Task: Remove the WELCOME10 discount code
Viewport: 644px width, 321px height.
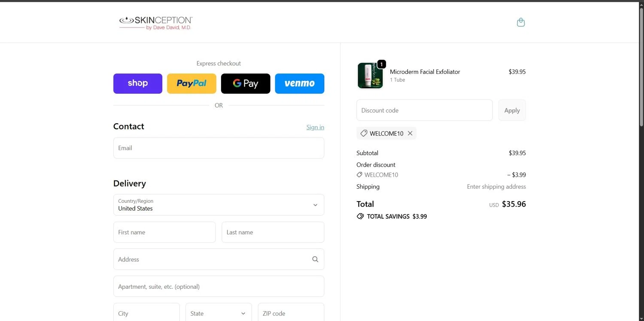Action: tap(410, 133)
